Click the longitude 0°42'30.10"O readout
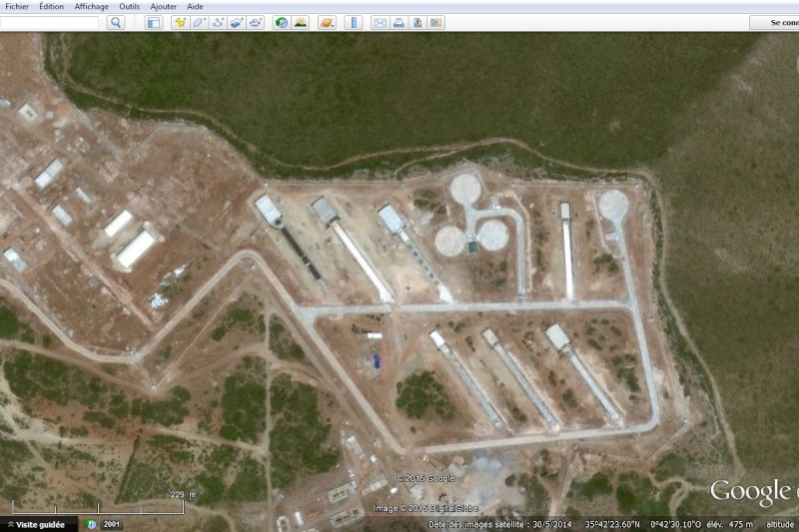Image resolution: width=799 pixels, height=532 pixels. (x=675, y=524)
